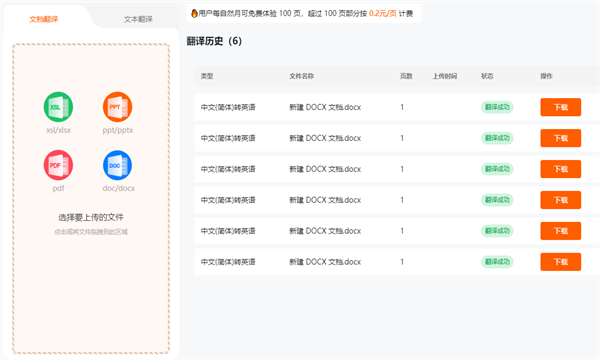Select the green XSL spreadsheet file icon
The height and width of the screenshot is (360, 600).
(58, 107)
